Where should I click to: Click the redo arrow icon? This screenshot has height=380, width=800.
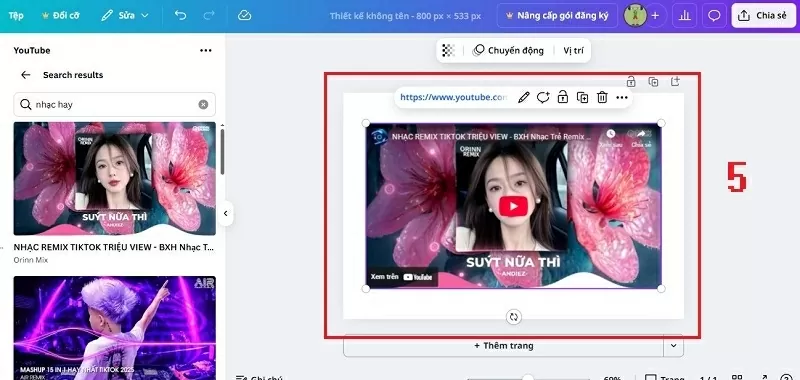point(209,15)
